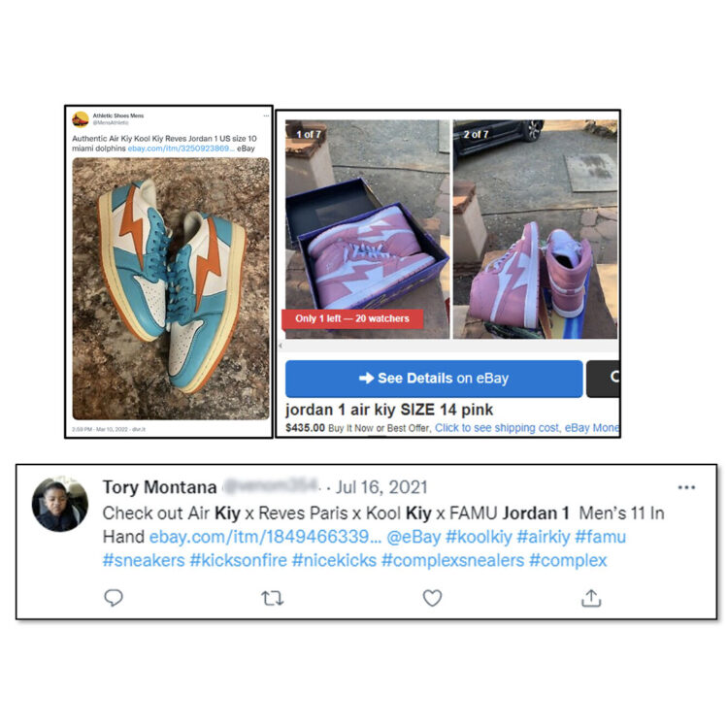This screenshot has height=728, width=728.
Task: Click the #complexsnealers hashtag
Action: [452, 560]
